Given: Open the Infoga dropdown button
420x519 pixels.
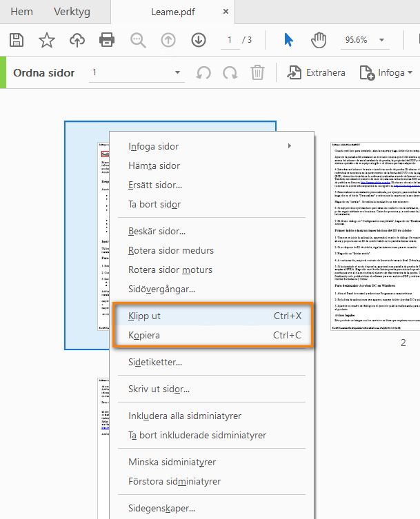Looking at the screenshot, I should tap(386, 72).
